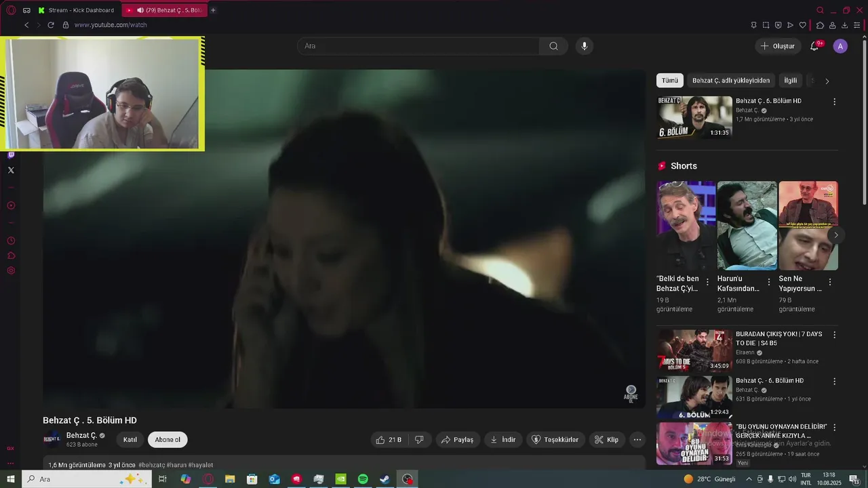Open the BURADAN ÇIKIŞ YOK! 7 Days To Die video
Image resolution: width=868 pixels, height=488 pixels.
(x=694, y=351)
